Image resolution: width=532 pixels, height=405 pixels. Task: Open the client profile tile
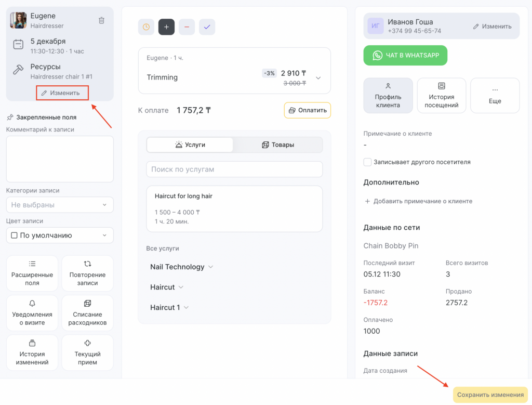point(388,96)
